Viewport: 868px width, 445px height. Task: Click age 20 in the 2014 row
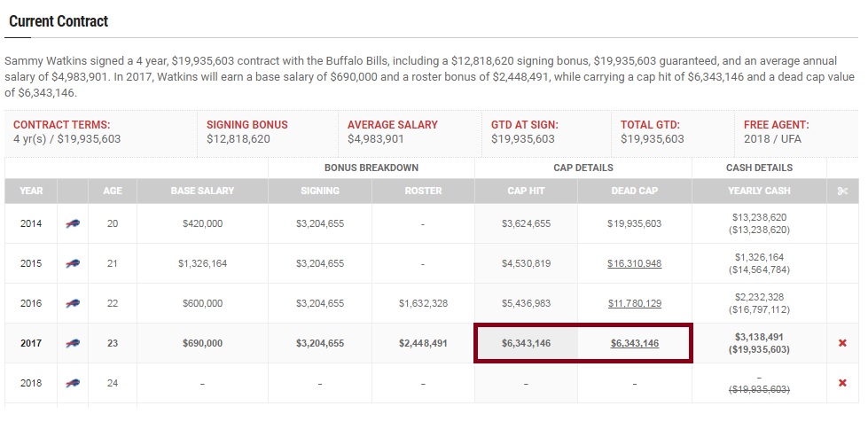113,223
